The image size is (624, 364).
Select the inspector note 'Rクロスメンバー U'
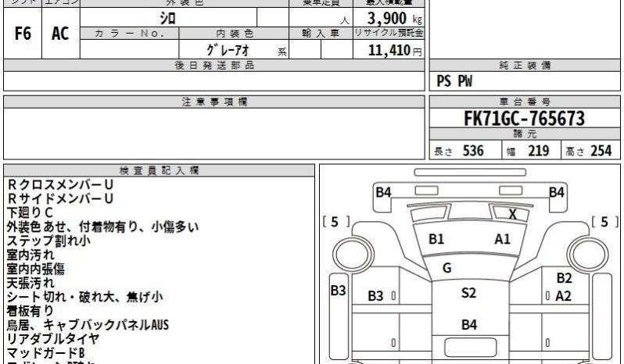pos(60,184)
